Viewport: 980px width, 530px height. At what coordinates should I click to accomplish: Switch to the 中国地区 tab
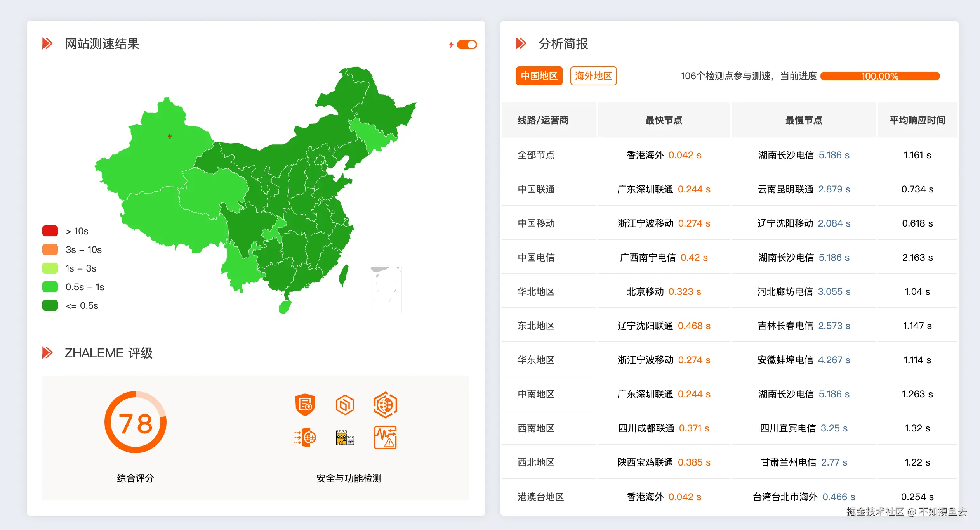(539, 76)
